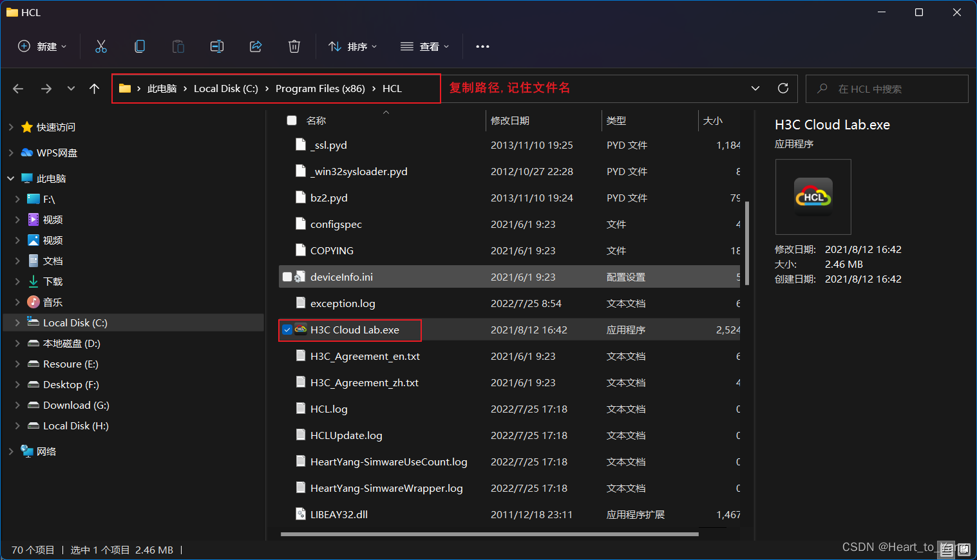Screen dimensions: 977x560
Task: Click the H3C Cloud Lab.exe file icon
Action: click(x=301, y=330)
